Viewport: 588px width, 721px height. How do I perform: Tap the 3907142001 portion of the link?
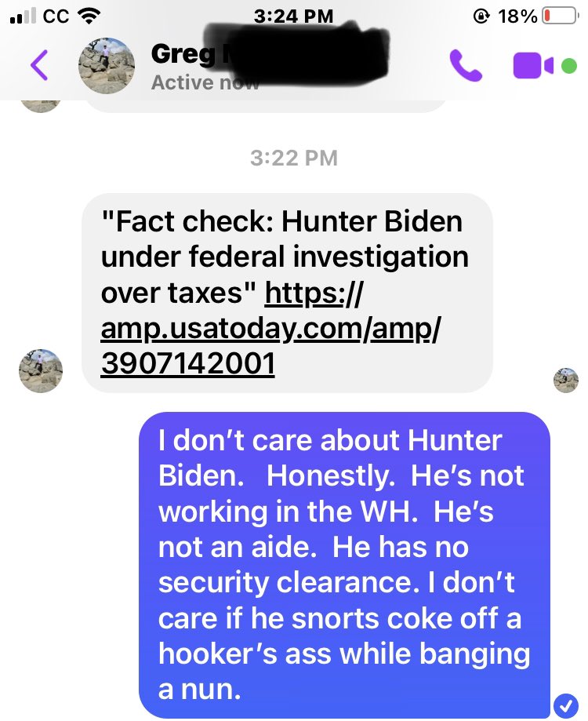188,364
